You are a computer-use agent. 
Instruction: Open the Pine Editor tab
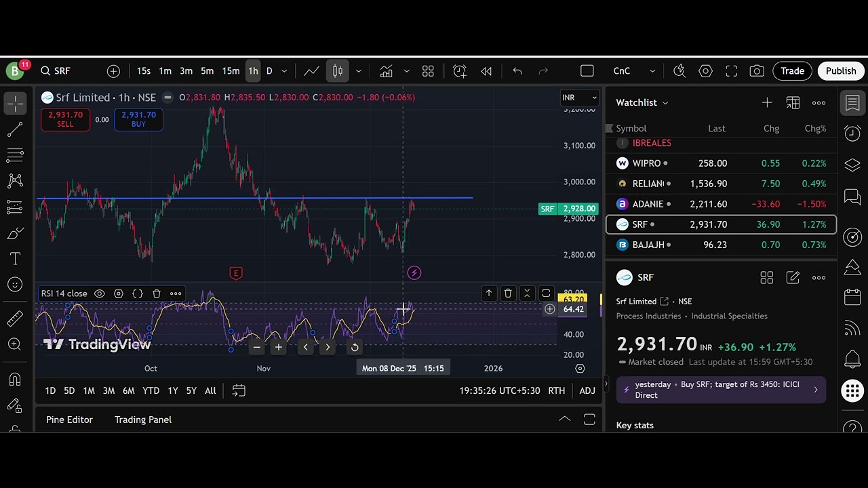click(x=69, y=420)
